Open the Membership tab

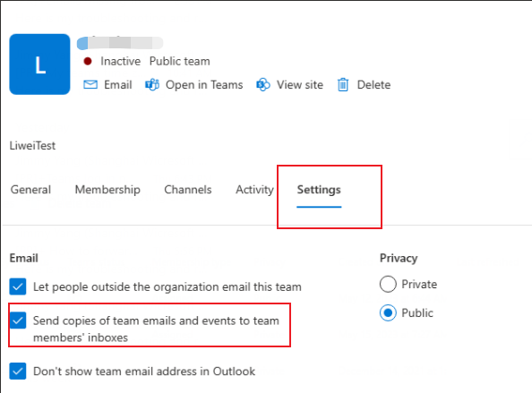click(107, 190)
